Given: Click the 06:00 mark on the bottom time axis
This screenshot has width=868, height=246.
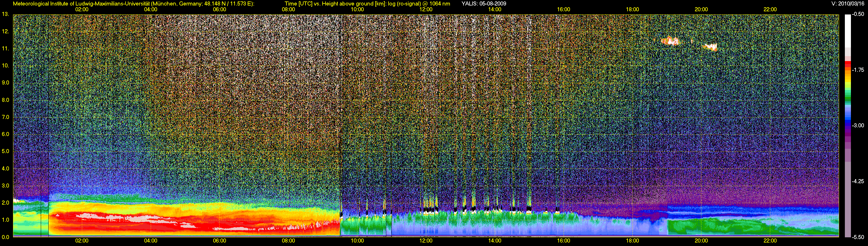Looking at the screenshot, I should (219, 241).
